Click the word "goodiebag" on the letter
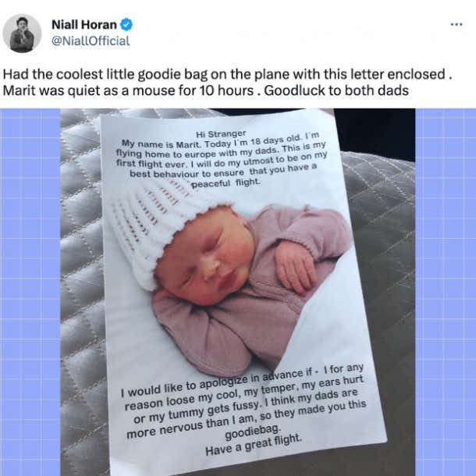Viewport: 476px width, 476px height. (x=252, y=432)
